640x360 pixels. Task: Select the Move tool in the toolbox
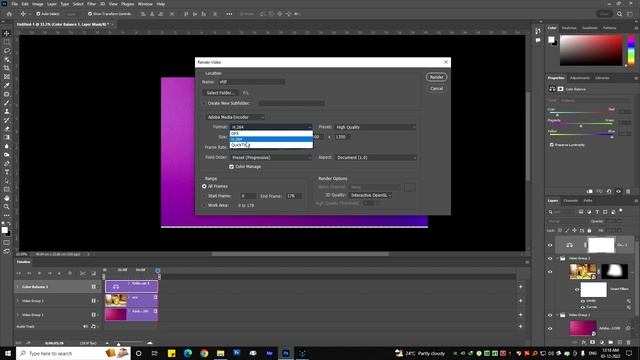click(7, 33)
